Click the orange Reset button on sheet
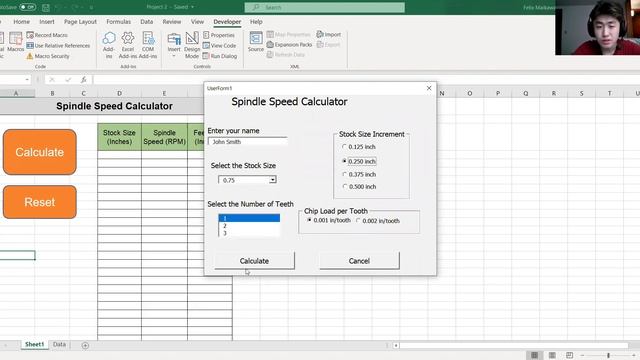 pyautogui.click(x=40, y=202)
